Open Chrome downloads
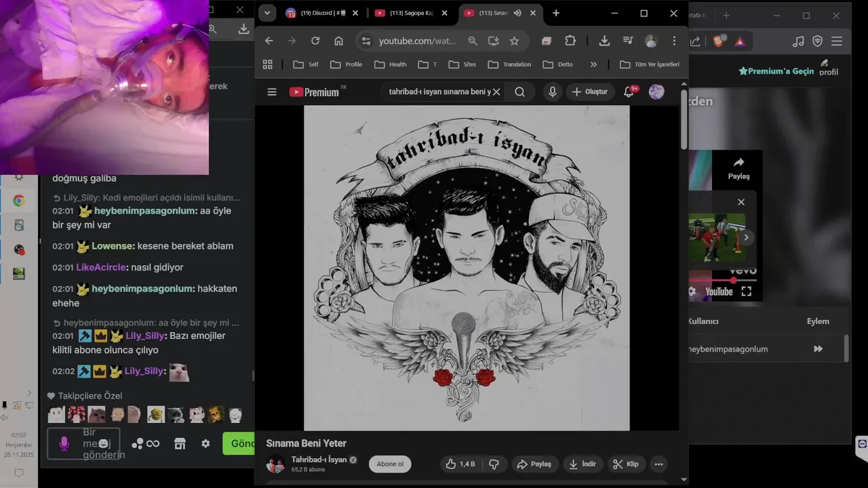The height and width of the screenshot is (488, 868). point(604,41)
